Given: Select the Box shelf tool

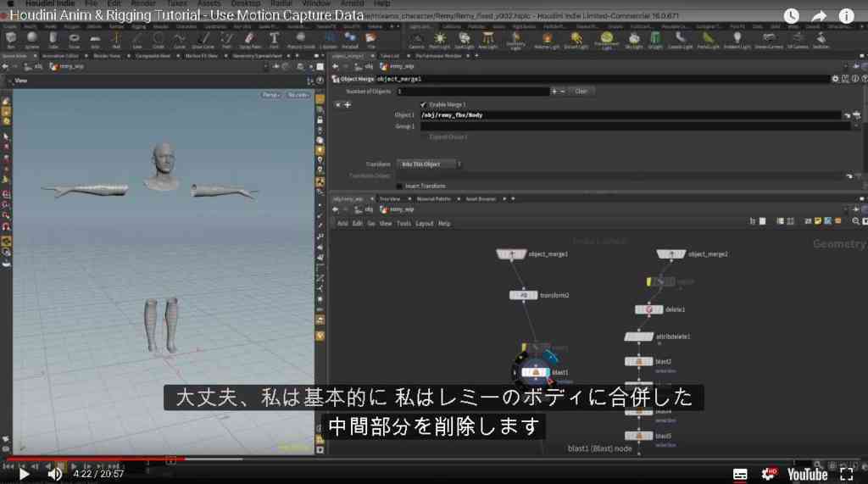Looking at the screenshot, I should (x=10, y=40).
